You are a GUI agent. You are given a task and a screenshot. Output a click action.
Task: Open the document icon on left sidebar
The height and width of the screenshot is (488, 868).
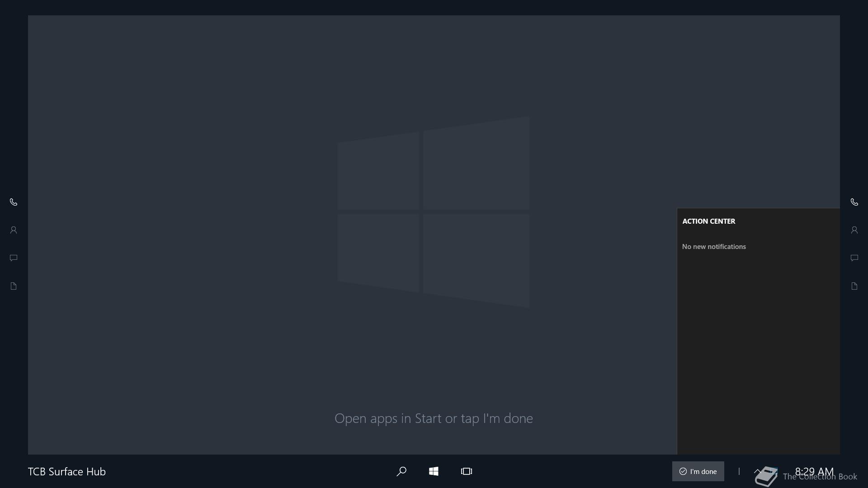[14, 286]
